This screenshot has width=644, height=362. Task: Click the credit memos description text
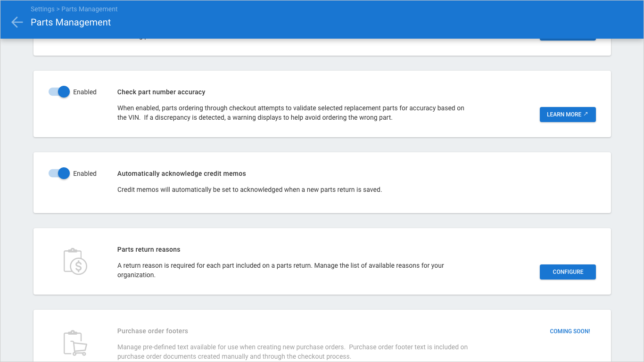tap(249, 189)
